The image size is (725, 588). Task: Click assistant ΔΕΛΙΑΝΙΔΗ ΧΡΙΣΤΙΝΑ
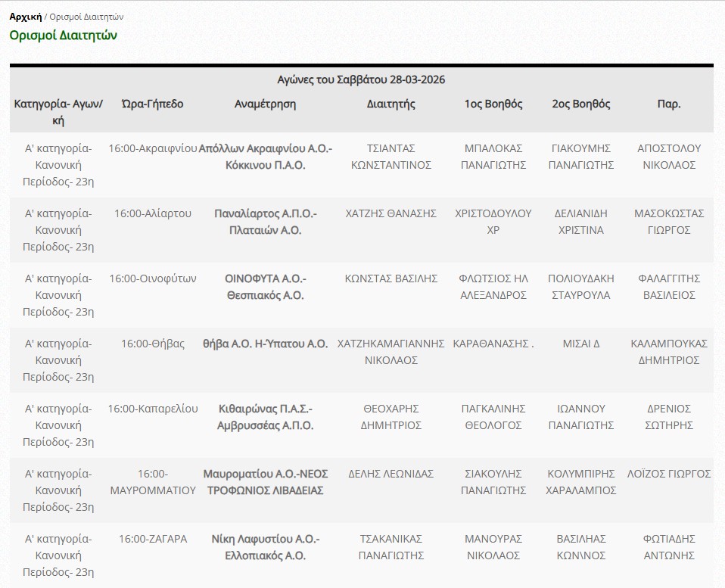pos(580,222)
